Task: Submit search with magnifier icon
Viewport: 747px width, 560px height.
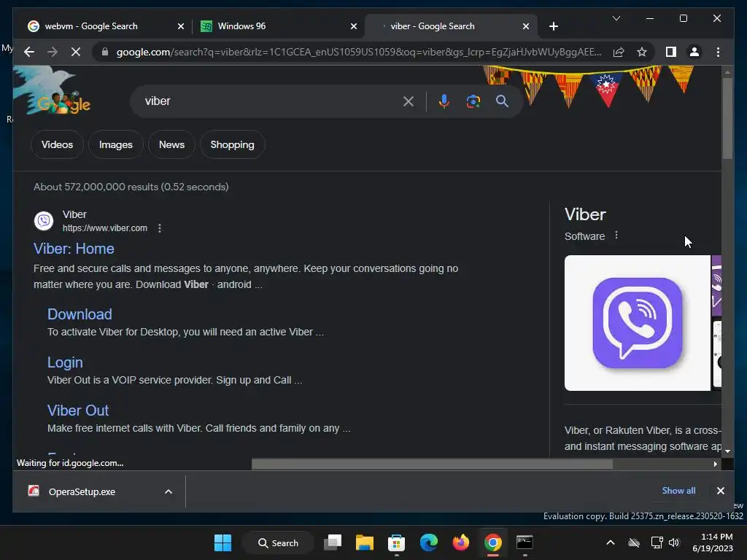Action: 502,101
